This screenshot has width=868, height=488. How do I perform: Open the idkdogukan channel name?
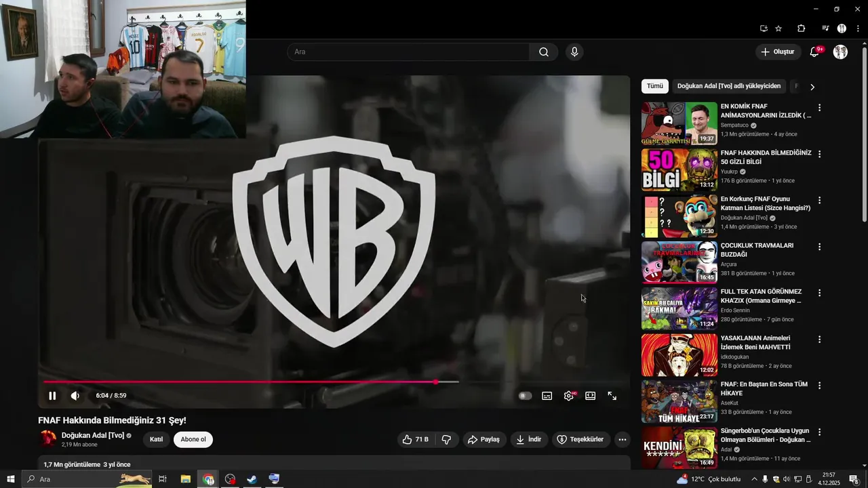pos(734,357)
